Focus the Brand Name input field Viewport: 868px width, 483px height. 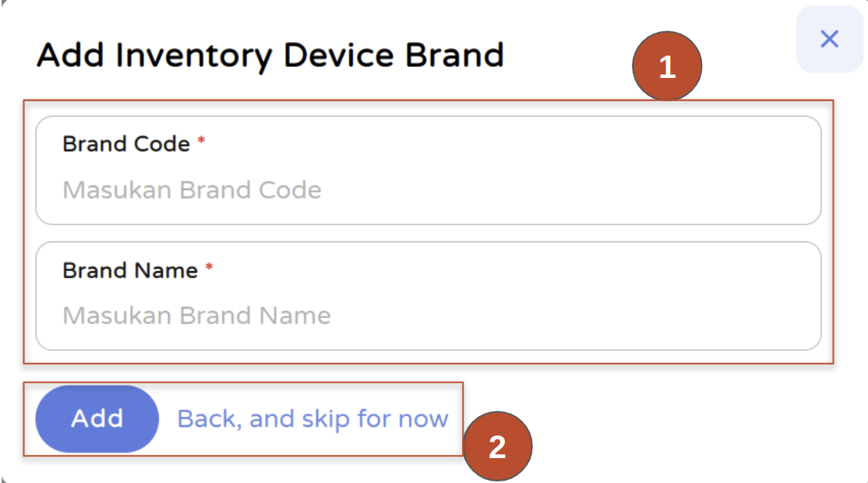coord(429,316)
